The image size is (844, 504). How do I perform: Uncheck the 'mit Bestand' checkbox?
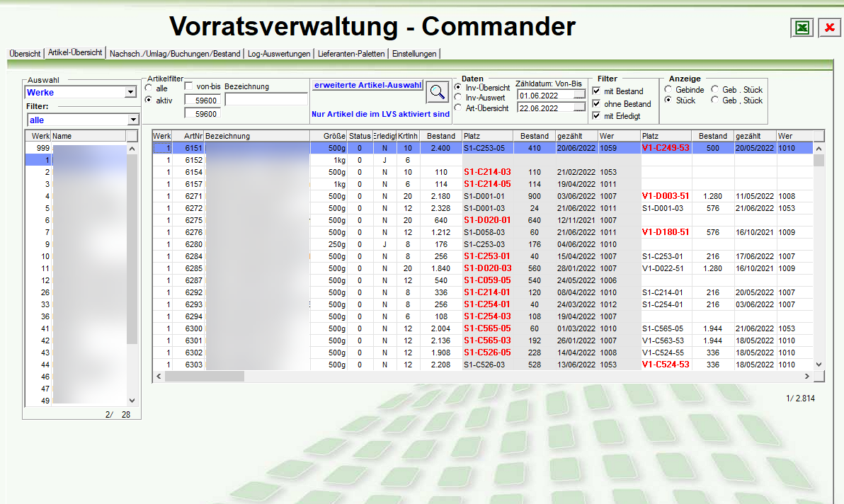coord(596,91)
